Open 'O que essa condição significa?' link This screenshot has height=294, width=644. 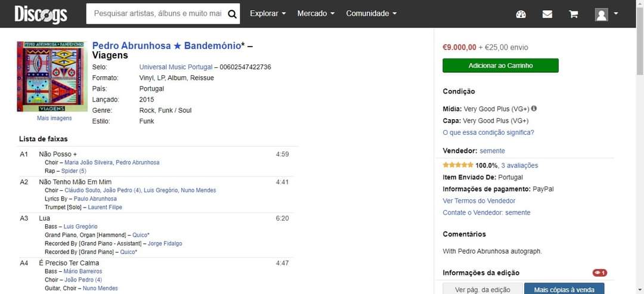[488, 132]
